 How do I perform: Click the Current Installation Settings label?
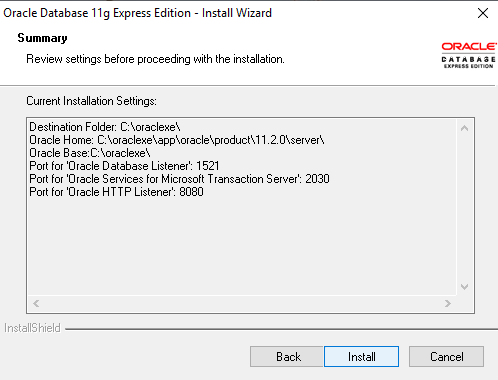(91, 101)
